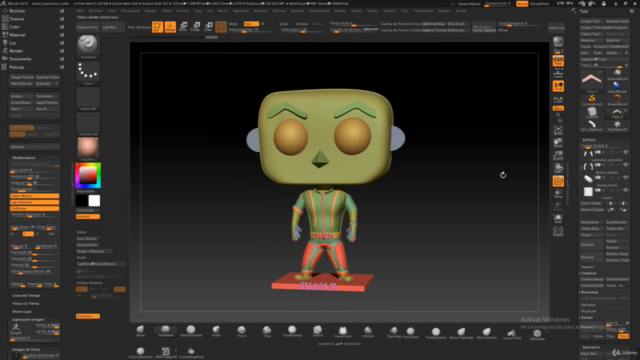Select the white secondary color swatch
640x360 pixels.
[94, 200]
